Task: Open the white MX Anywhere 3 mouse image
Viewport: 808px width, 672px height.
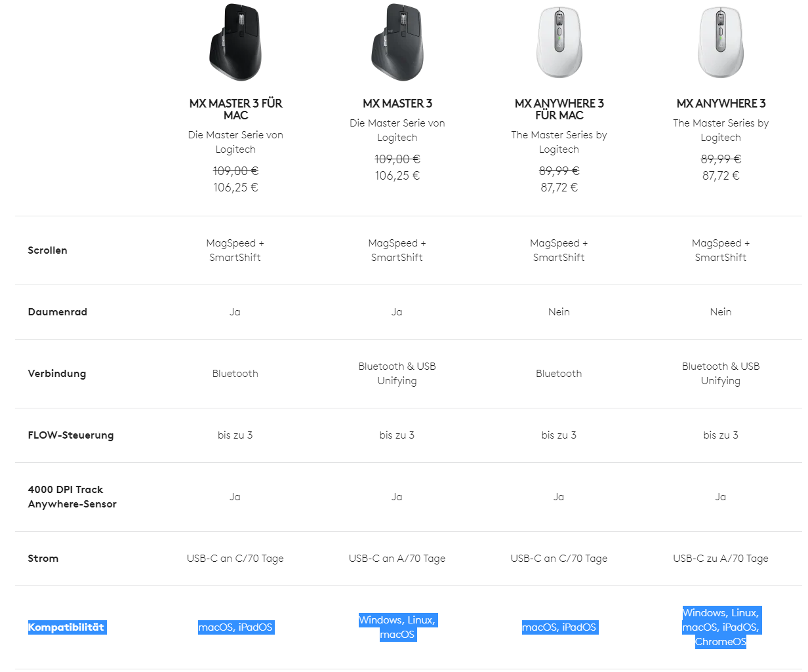Action: (x=721, y=42)
